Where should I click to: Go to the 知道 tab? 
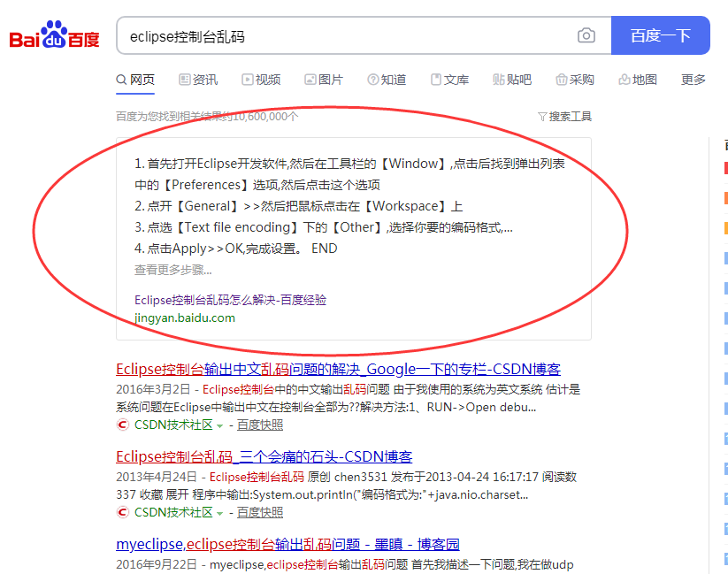coord(387,80)
